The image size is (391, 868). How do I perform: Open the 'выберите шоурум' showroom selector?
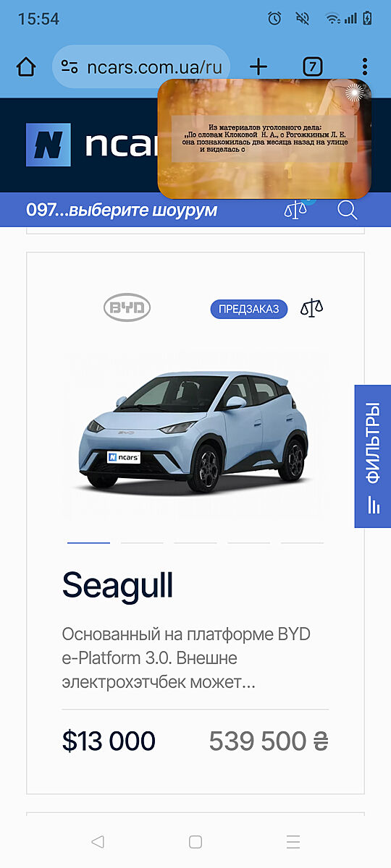122,210
